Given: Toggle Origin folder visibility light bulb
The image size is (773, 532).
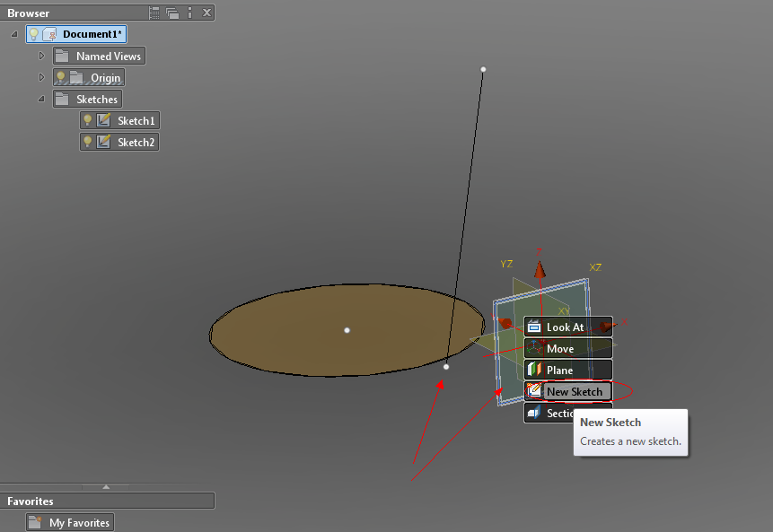Looking at the screenshot, I should click(x=61, y=77).
